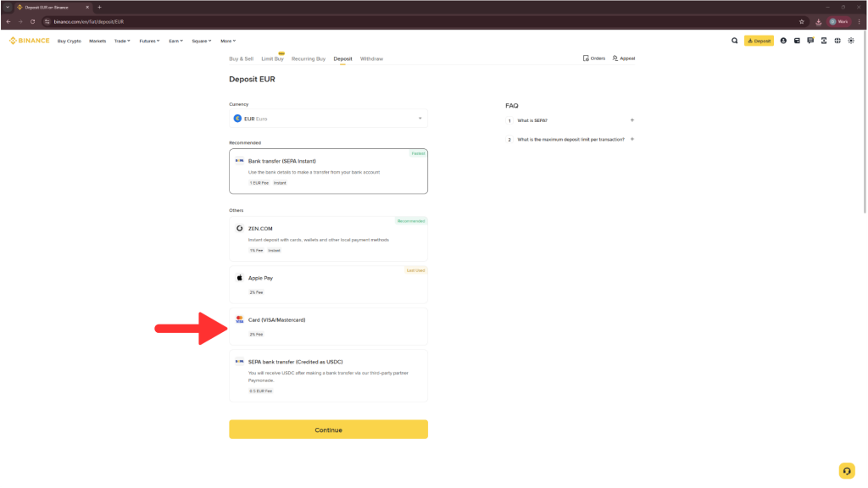Open the customer support headset chat

(847, 471)
